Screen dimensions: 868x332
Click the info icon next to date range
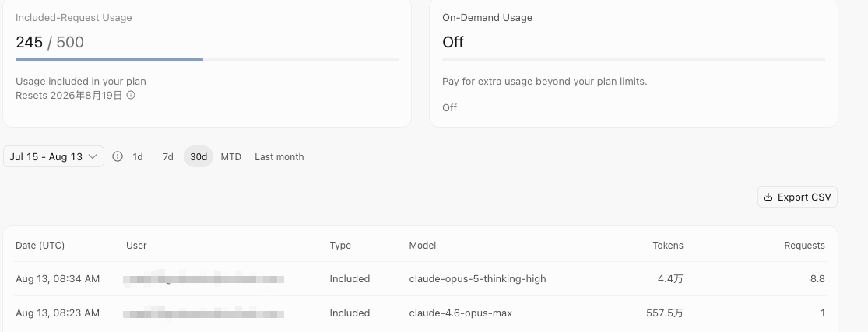click(x=118, y=156)
